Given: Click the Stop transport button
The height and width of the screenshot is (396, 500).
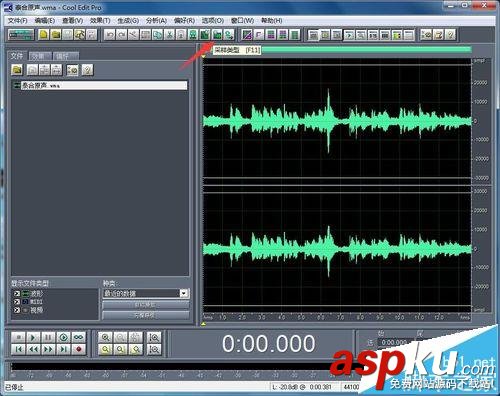Looking at the screenshot, I should (x=18, y=337).
